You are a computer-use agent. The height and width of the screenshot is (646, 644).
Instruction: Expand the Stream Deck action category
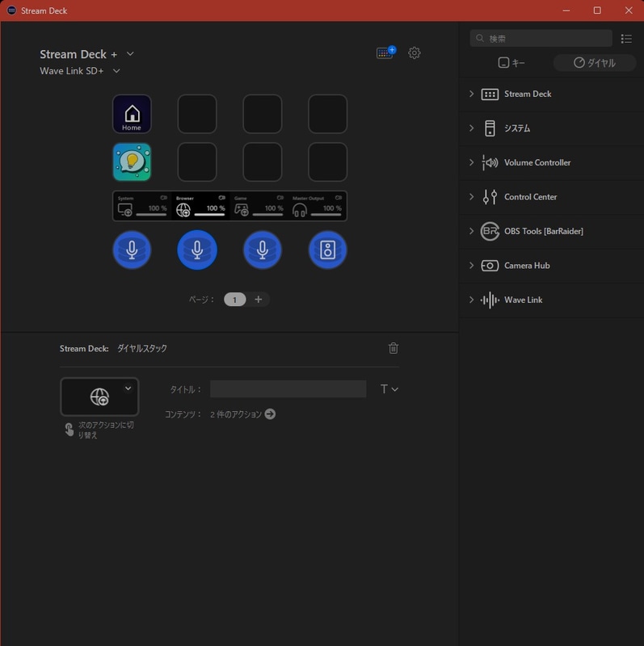coord(471,94)
